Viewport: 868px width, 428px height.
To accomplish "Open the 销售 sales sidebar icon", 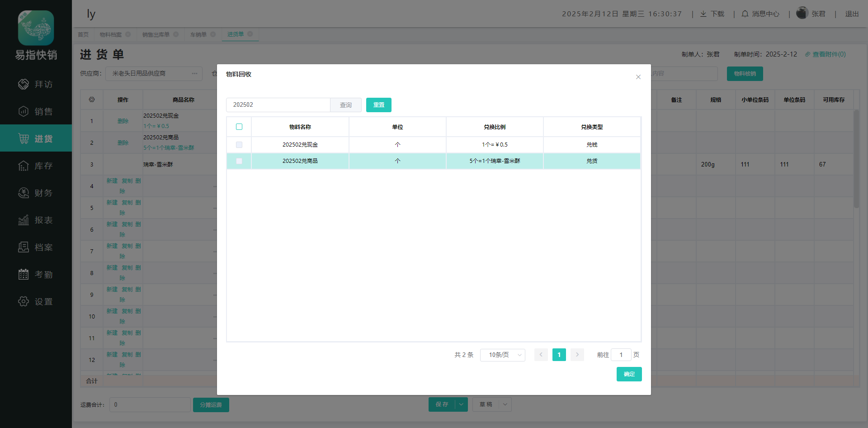I will click(x=24, y=111).
